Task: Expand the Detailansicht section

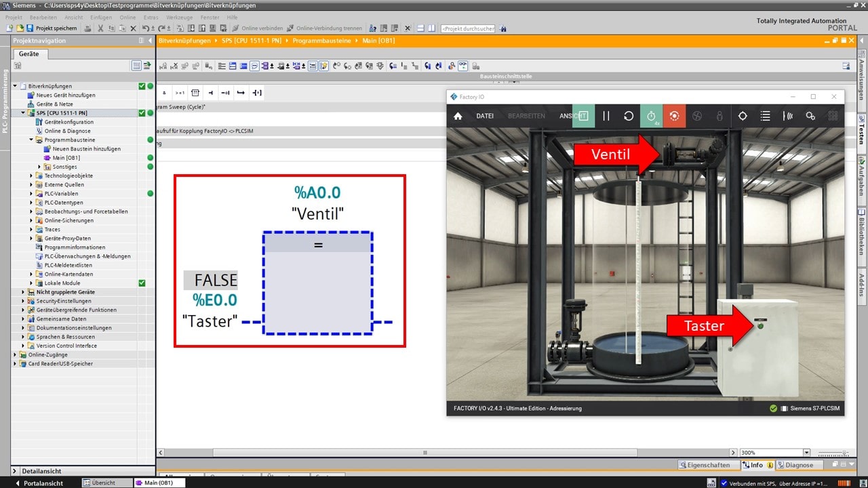Action: (15, 471)
